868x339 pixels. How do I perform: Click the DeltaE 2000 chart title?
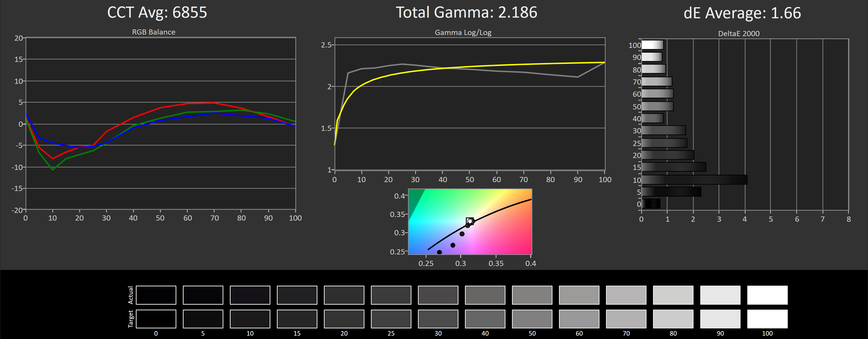coord(739,34)
